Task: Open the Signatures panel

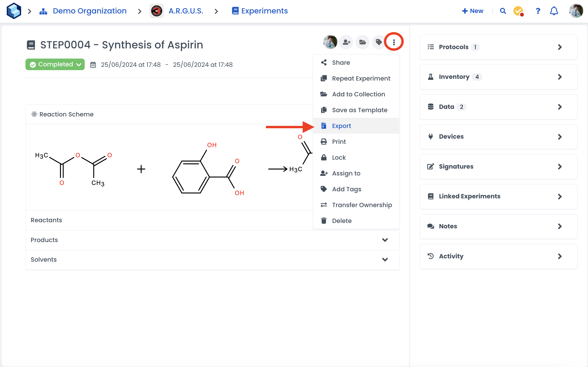Action: 498,166
